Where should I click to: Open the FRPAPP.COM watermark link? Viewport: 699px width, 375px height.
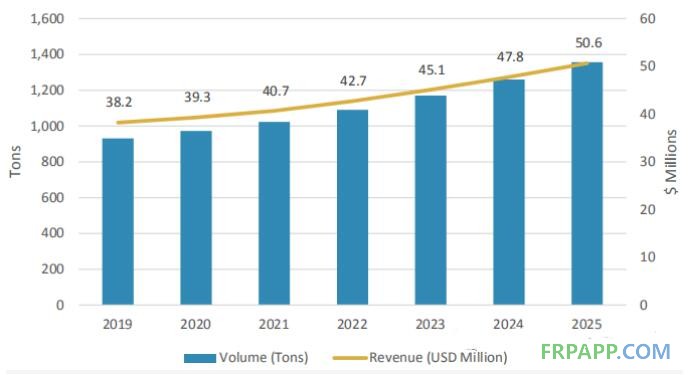[x=605, y=351]
